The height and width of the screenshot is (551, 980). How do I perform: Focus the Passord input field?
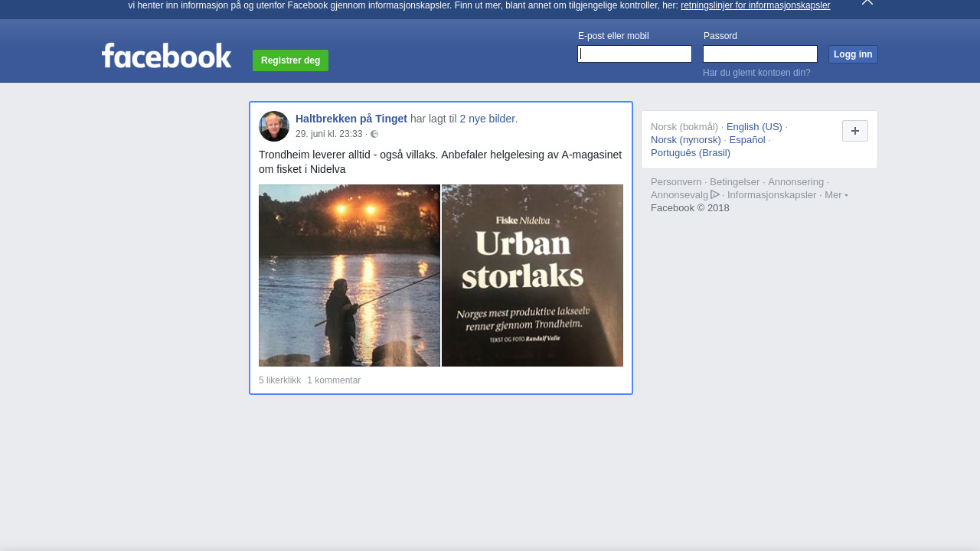(760, 54)
